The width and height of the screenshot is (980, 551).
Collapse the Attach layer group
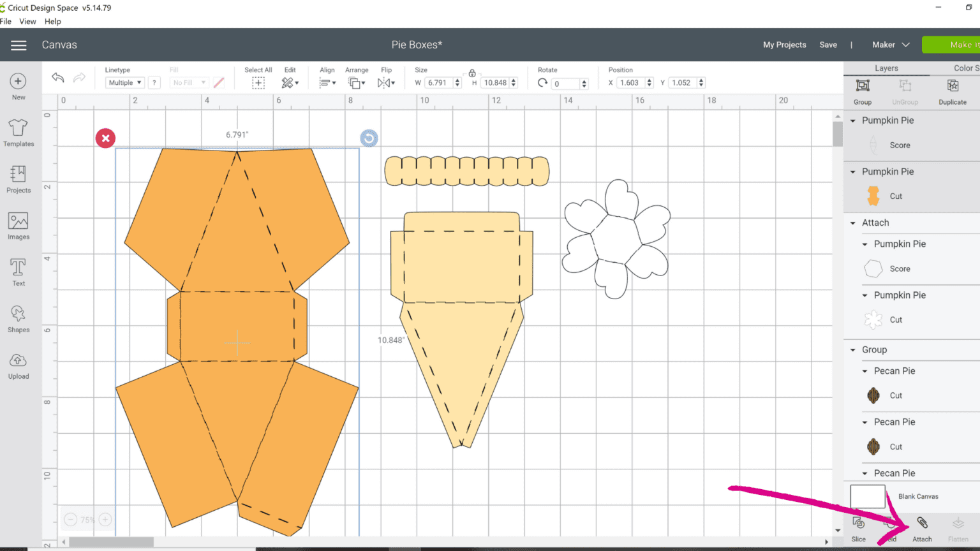(x=853, y=223)
